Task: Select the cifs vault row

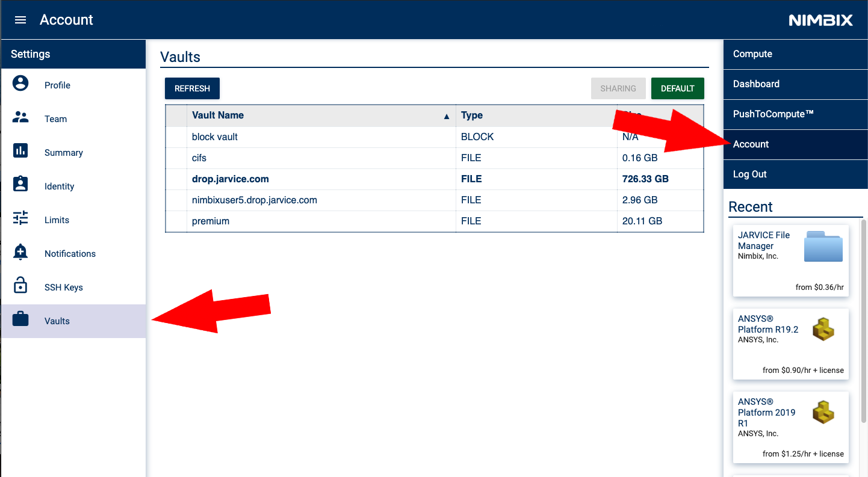Action: pyautogui.click(x=435, y=158)
